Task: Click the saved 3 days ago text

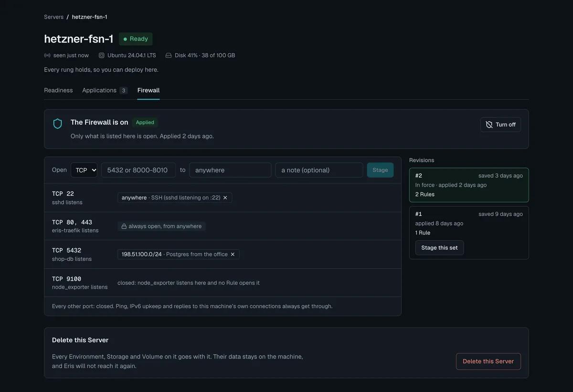Action: coord(500,176)
